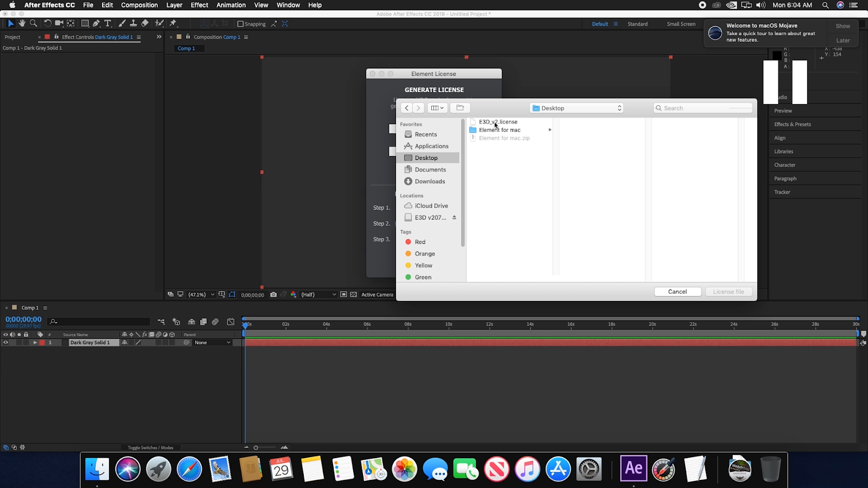Select the Eraser tool
The width and height of the screenshot is (868, 488).
(x=145, y=23)
